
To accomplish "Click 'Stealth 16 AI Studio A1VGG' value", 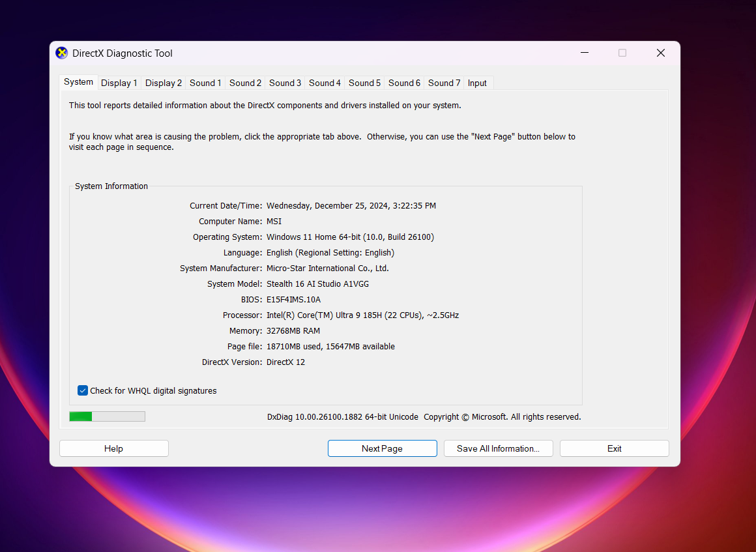I will point(318,284).
